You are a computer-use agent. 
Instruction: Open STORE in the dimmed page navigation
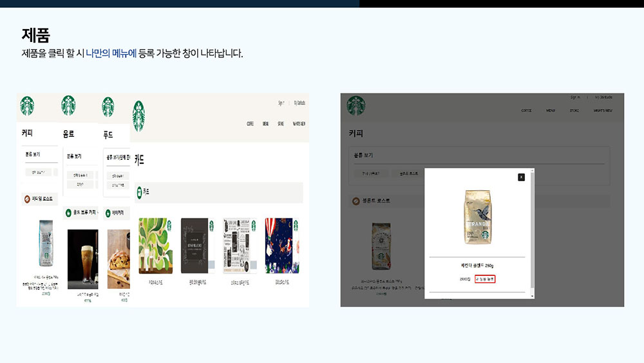pos(574,111)
